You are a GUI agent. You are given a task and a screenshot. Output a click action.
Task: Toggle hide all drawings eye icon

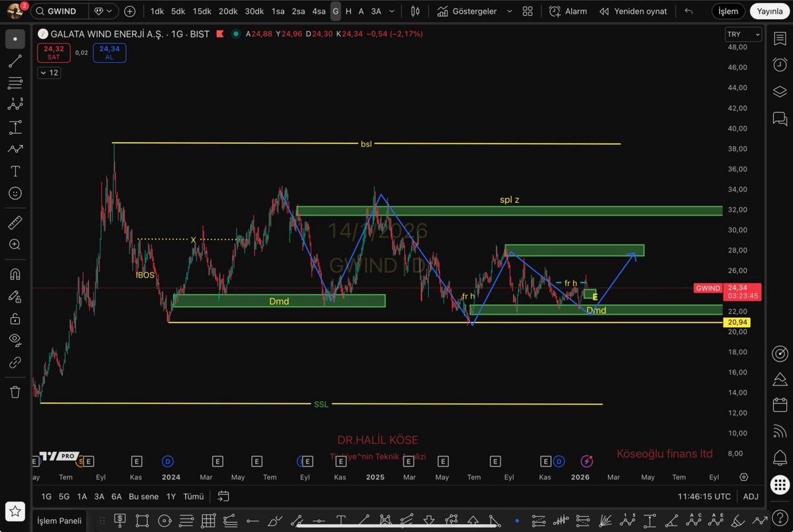(x=15, y=340)
